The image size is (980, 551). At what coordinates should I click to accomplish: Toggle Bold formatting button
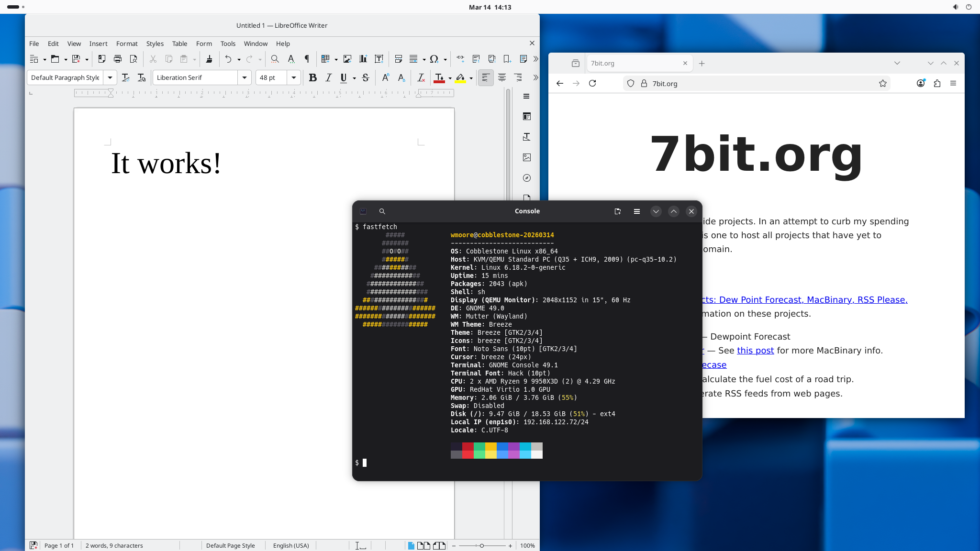click(x=313, y=77)
